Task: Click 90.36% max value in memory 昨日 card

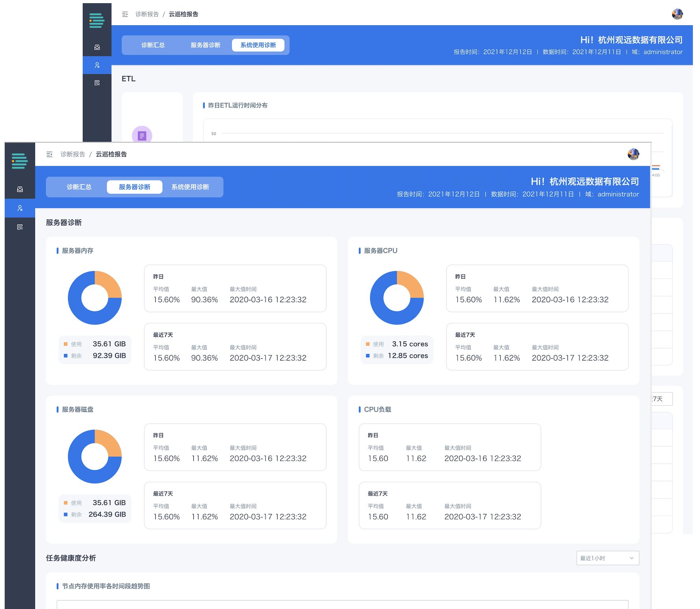Action: (204, 299)
